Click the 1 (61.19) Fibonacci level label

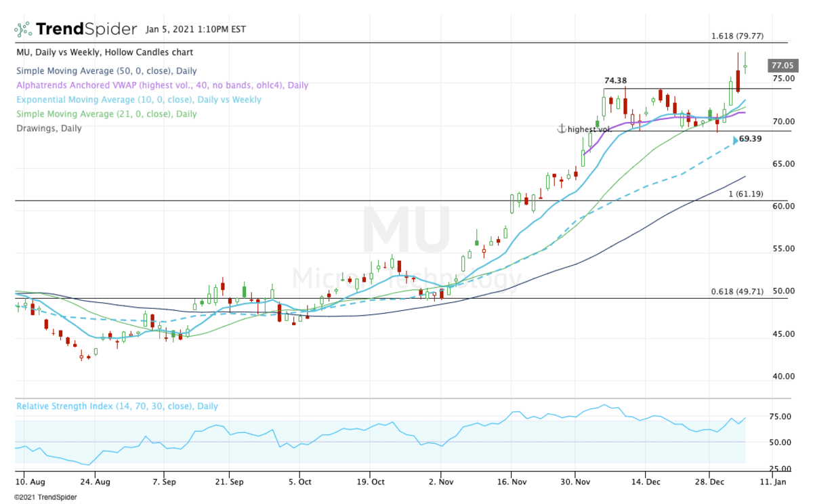pos(745,194)
